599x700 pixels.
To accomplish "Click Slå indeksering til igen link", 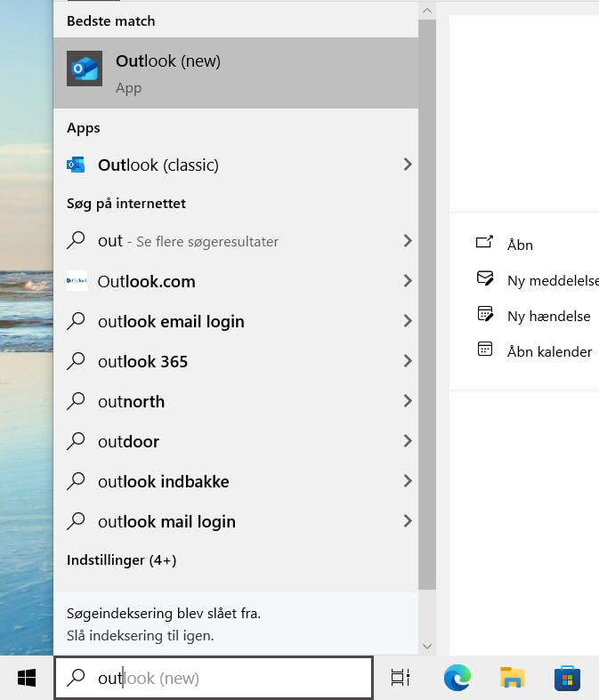I will [x=141, y=635].
